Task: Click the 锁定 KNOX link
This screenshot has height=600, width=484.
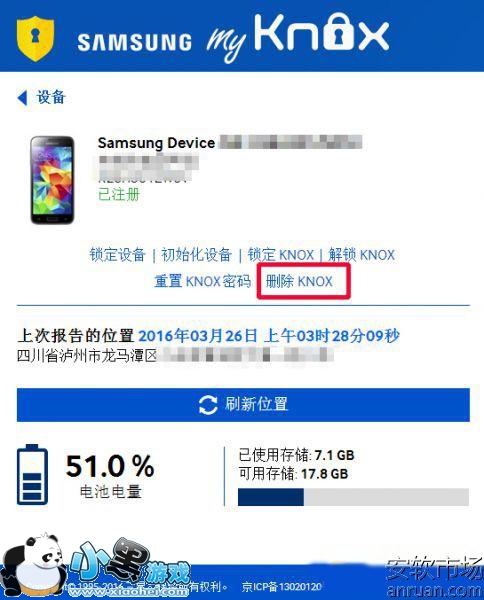Action: click(280, 254)
